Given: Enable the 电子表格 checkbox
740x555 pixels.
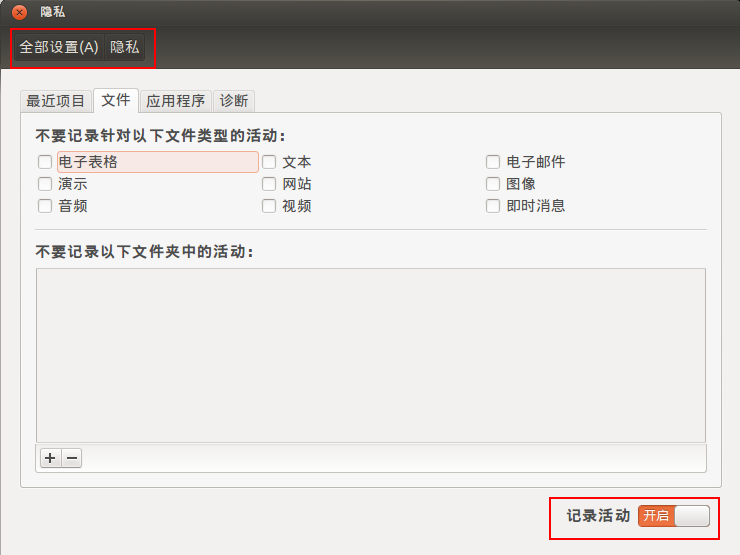Looking at the screenshot, I should (45, 162).
